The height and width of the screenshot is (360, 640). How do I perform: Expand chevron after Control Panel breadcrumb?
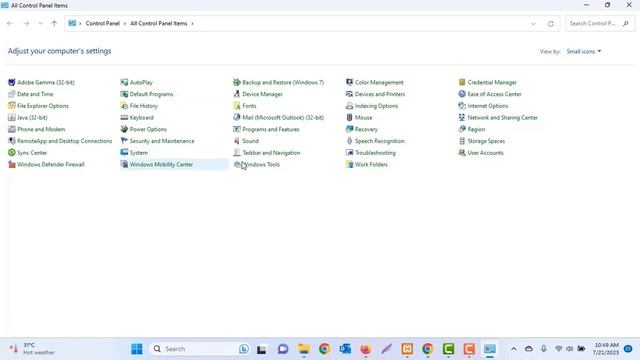click(x=125, y=24)
